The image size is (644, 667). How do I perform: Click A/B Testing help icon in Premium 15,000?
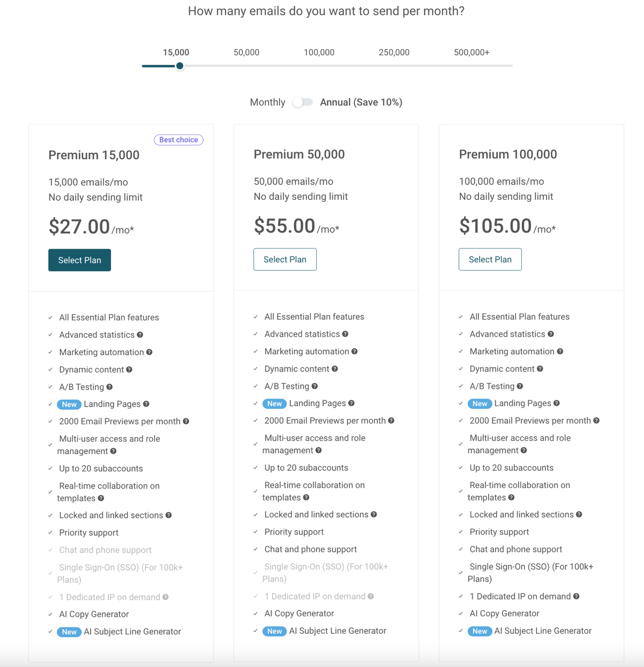109,387
